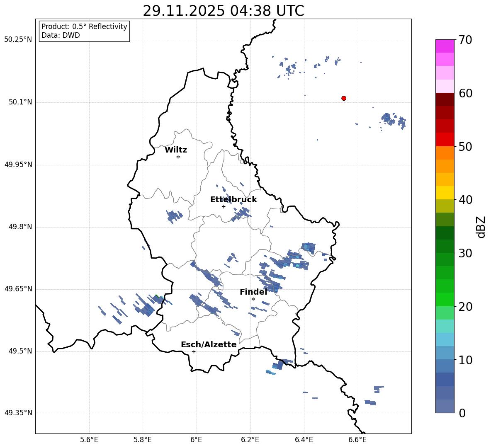Click the 50.25°N latitude tick label
Viewport: 491px width, 448px height.
click(x=18, y=40)
